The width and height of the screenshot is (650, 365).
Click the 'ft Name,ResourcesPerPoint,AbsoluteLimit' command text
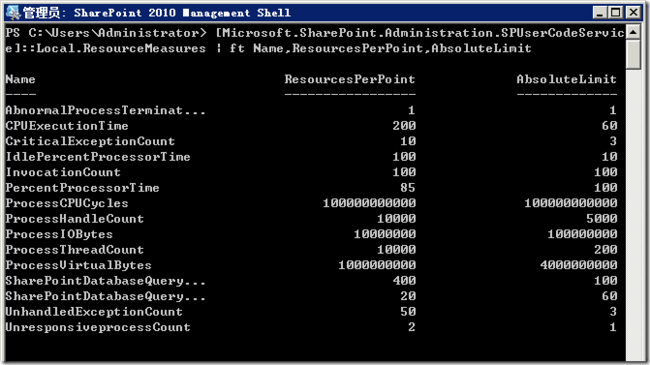pos(380,49)
